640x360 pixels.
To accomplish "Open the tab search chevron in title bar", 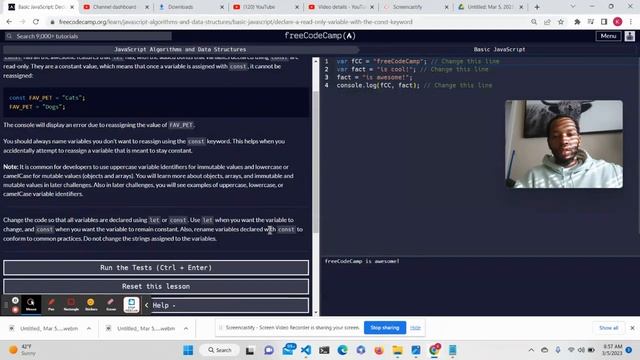I will [573, 7].
